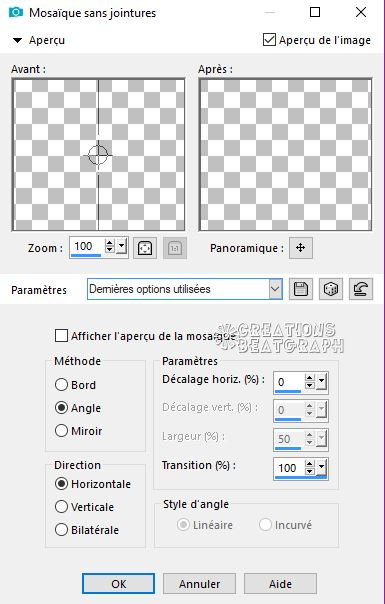Open the Transition percentage slider dropdown

(322, 468)
